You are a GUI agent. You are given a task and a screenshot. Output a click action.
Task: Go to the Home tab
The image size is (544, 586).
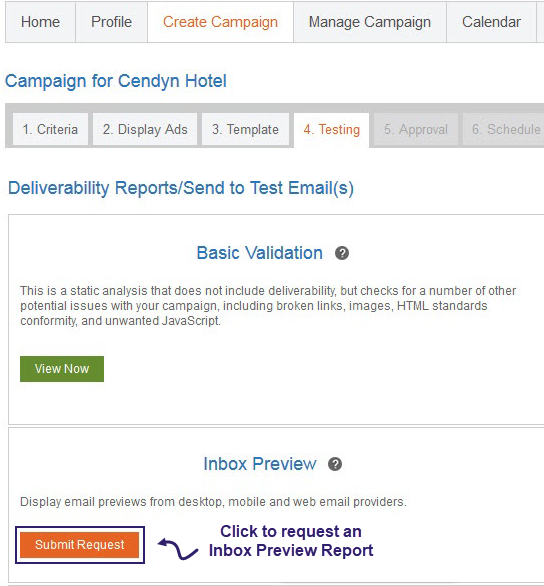[40, 22]
